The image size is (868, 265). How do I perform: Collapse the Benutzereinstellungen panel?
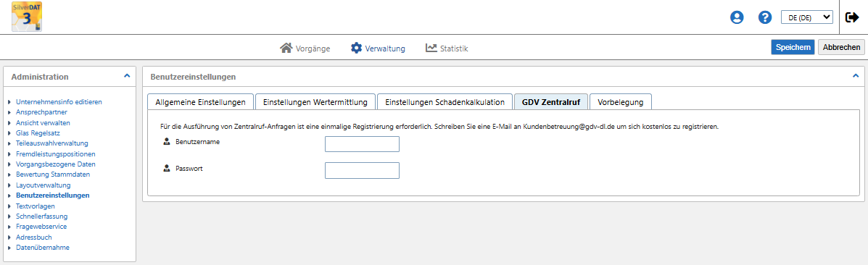(855, 76)
